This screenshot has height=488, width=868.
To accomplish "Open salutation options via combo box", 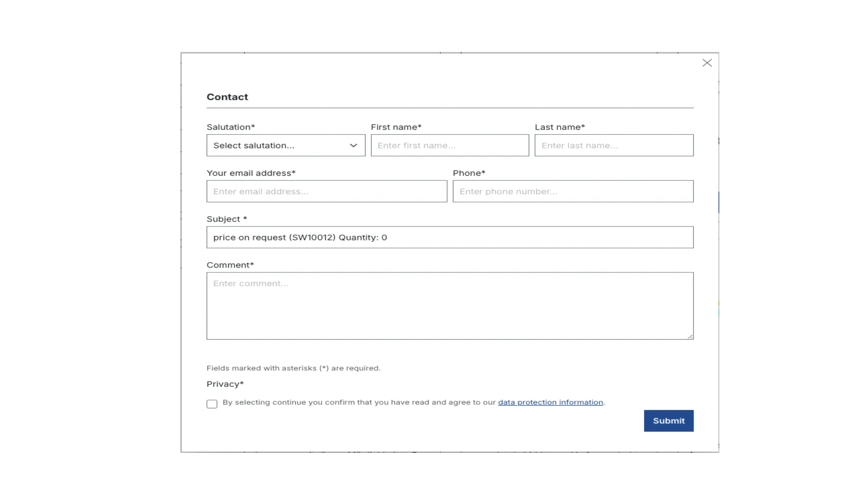I will tap(285, 145).
